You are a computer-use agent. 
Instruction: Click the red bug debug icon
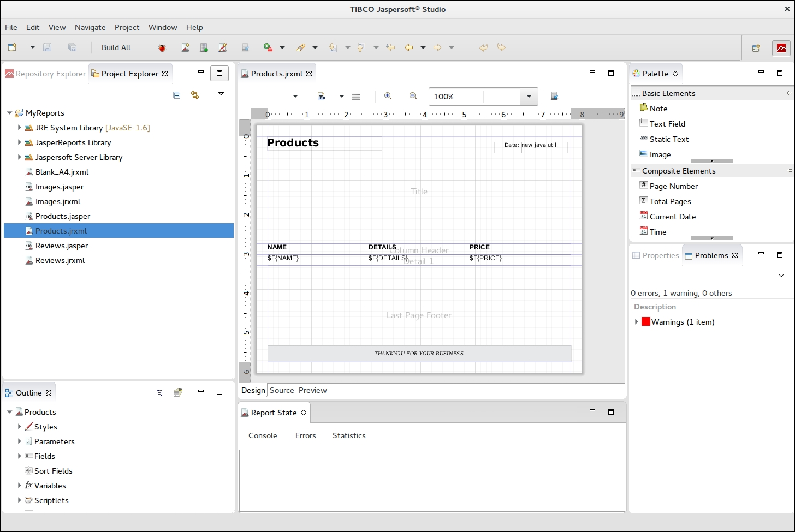[162, 47]
